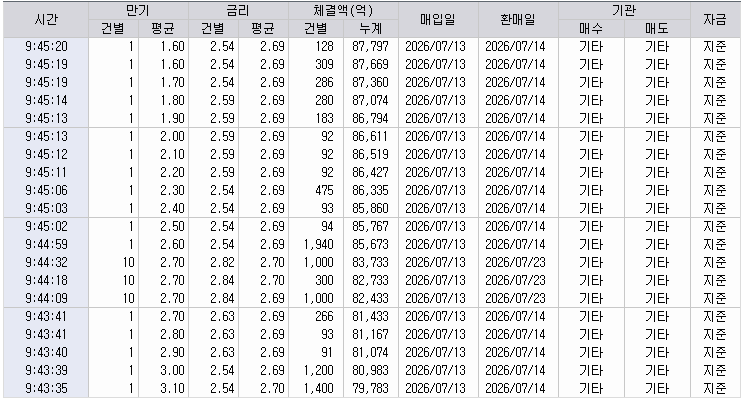Select the 9:44:18 time cell

(x=46, y=280)
